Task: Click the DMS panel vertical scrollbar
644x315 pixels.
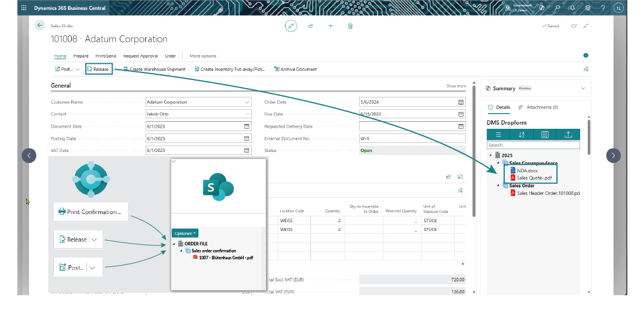Action: [589, 137]
